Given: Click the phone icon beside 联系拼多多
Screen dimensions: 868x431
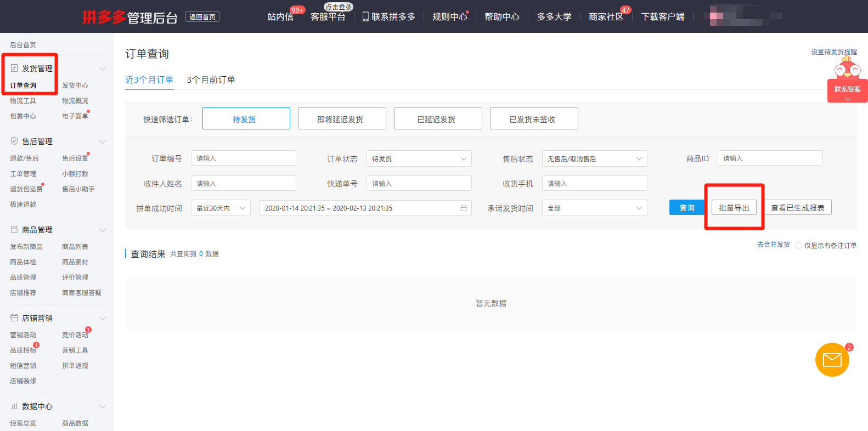Looking at the screenshot, I should click(365, 16).
